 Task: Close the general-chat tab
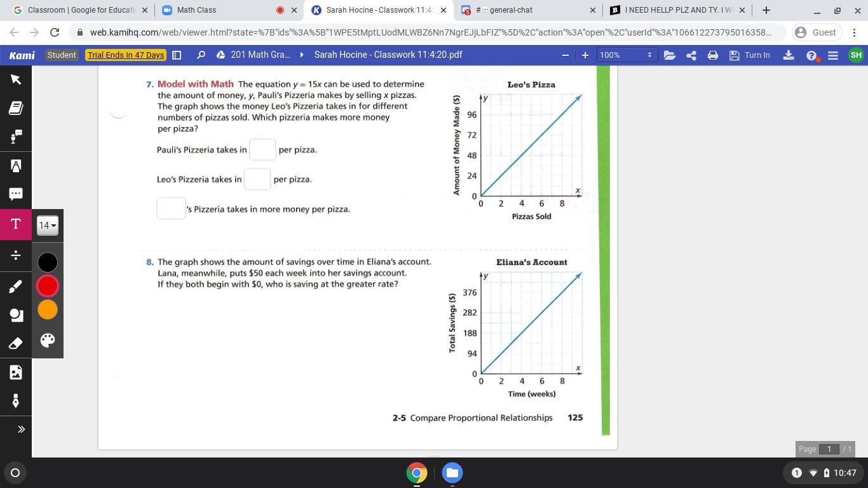coord(593,10)
